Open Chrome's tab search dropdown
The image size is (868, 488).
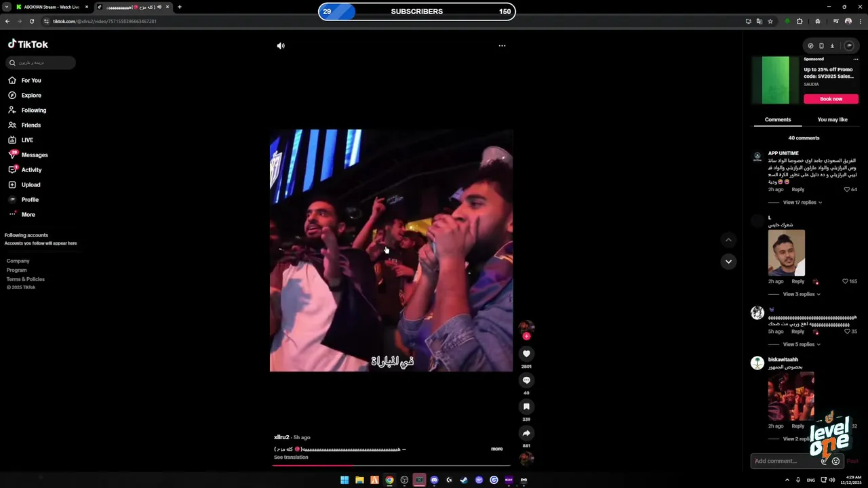[6, 7]
